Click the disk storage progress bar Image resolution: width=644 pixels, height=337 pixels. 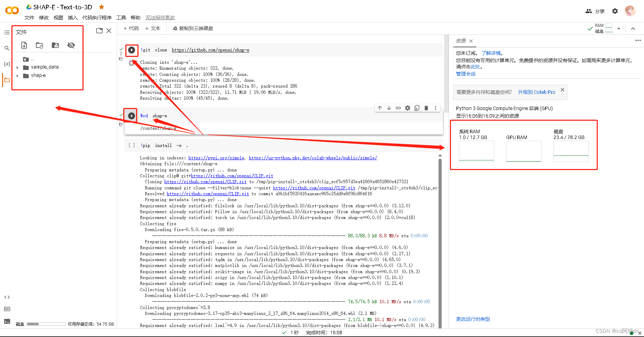point(46,324)
